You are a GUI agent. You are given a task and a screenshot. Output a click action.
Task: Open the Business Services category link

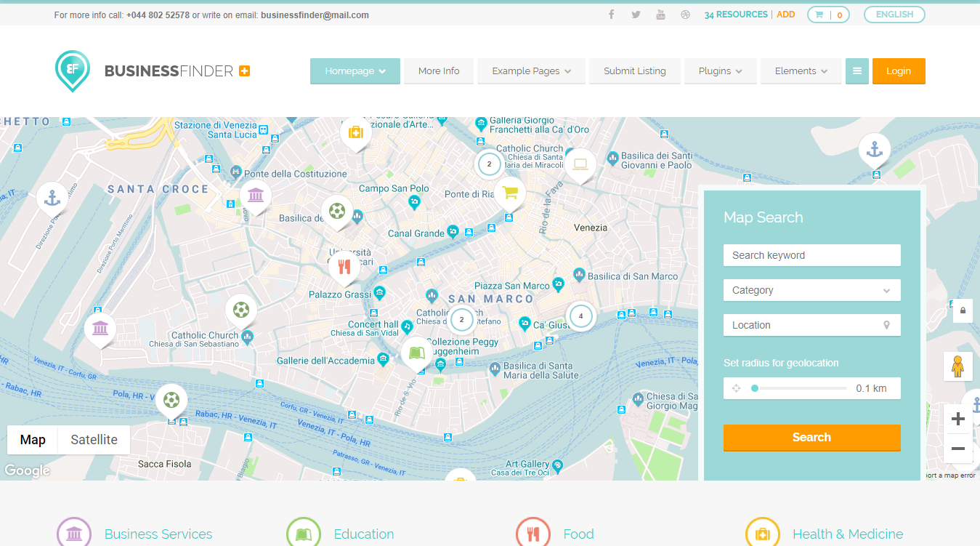158,534
